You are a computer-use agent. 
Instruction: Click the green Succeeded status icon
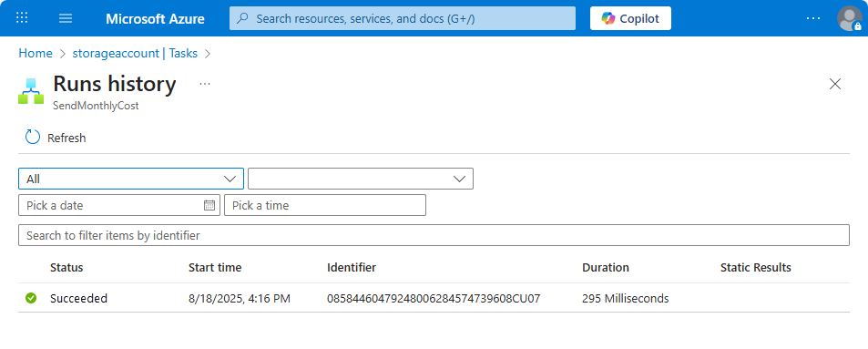31,299
